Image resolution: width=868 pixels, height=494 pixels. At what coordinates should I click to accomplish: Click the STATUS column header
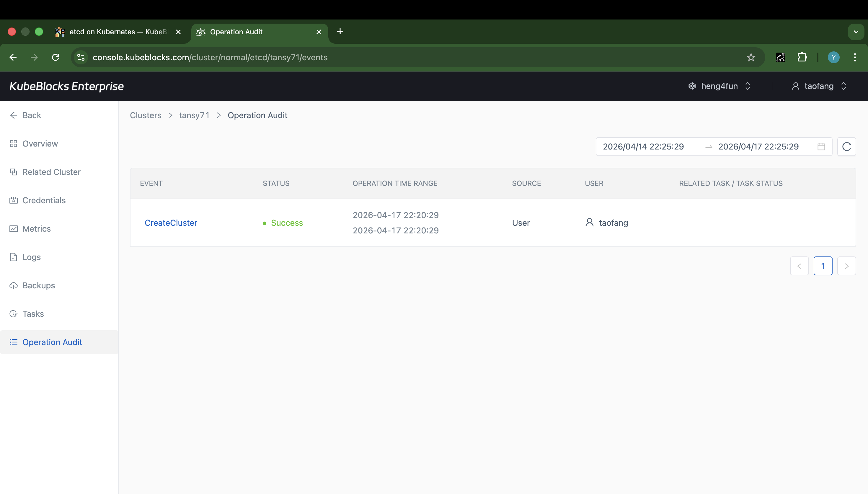(x=276, y=183)
